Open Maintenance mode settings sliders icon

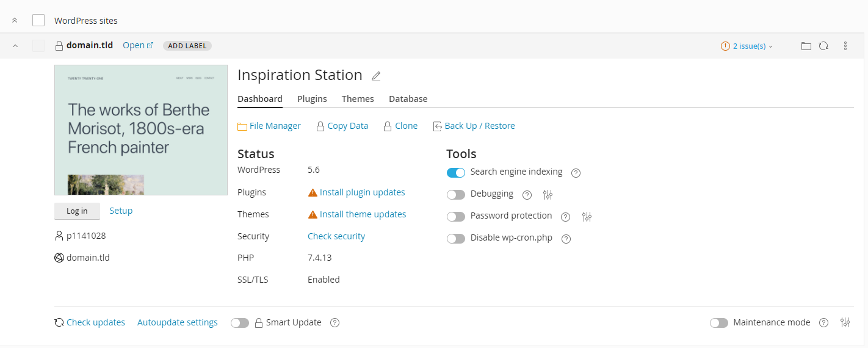tap(845, 323)
